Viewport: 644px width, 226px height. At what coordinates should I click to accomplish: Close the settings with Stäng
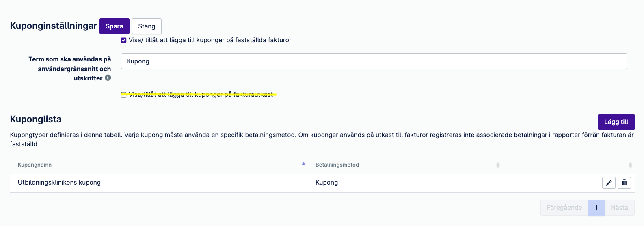tap(147, 26)
